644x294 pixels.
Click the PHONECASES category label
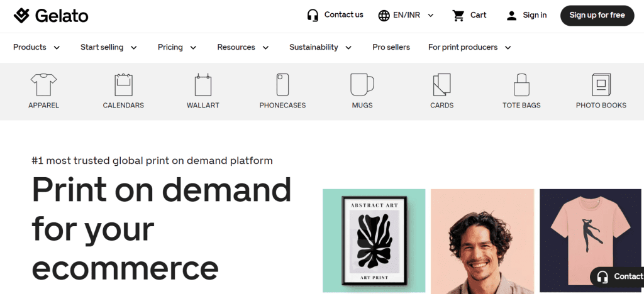point(282,106)
